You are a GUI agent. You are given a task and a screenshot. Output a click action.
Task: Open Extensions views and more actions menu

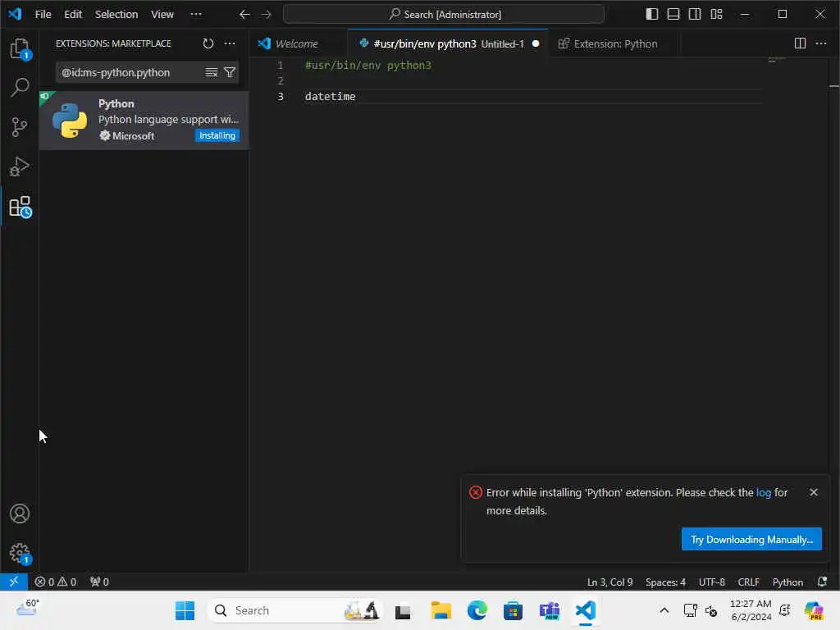230,43
